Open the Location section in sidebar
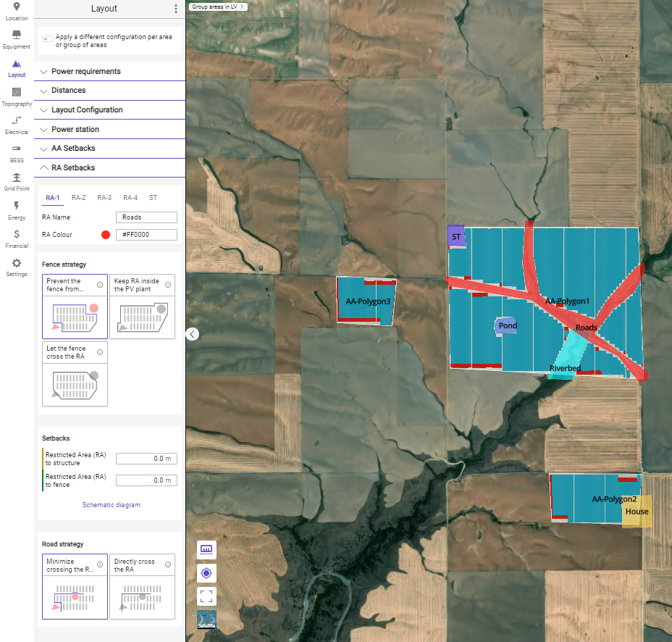The image size is (672, 642). tap(16, 12)
